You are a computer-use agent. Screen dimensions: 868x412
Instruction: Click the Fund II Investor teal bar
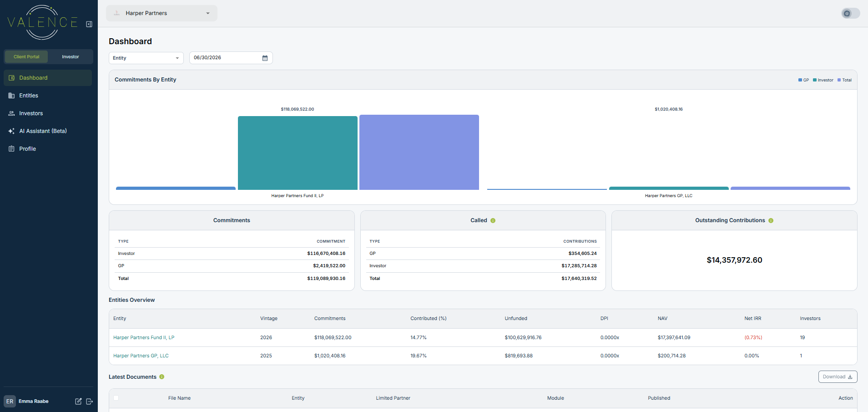pos(298,153)
